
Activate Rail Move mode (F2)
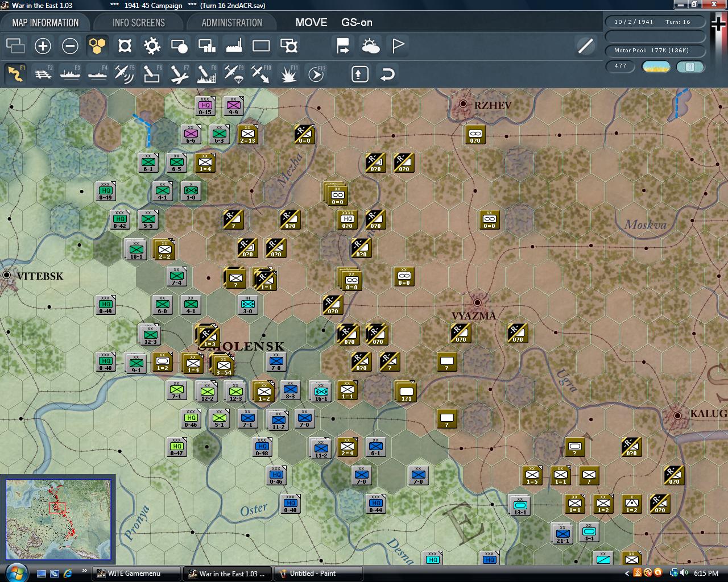(x=43, y=74)
